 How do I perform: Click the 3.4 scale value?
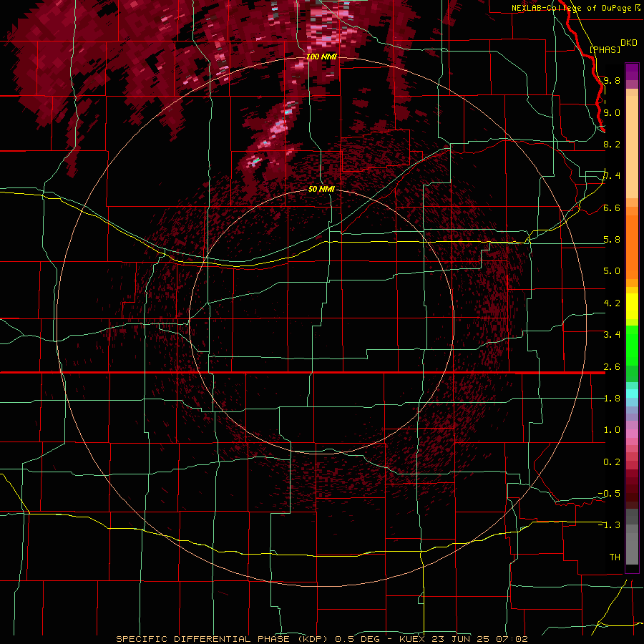pyautogui.click(x=612, y=335)
